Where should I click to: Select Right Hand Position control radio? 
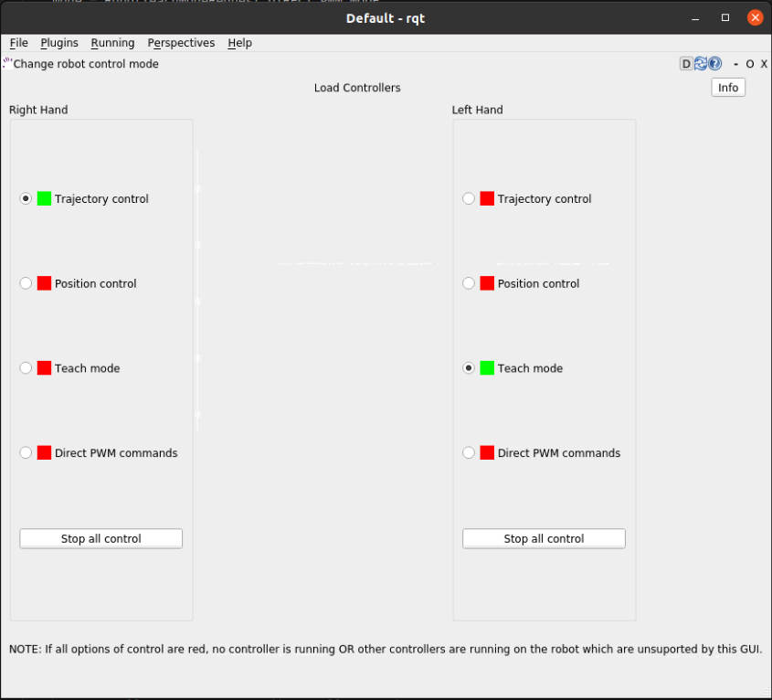[26, 283]
